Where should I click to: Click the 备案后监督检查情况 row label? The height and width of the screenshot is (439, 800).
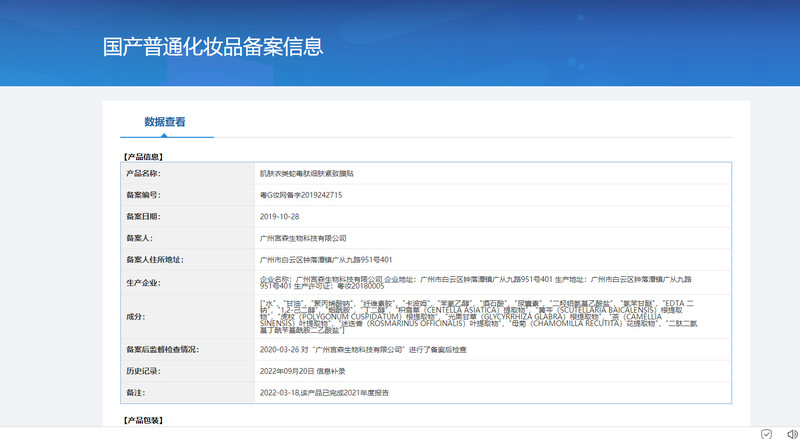pyautogui.click(x=162, y=349)
